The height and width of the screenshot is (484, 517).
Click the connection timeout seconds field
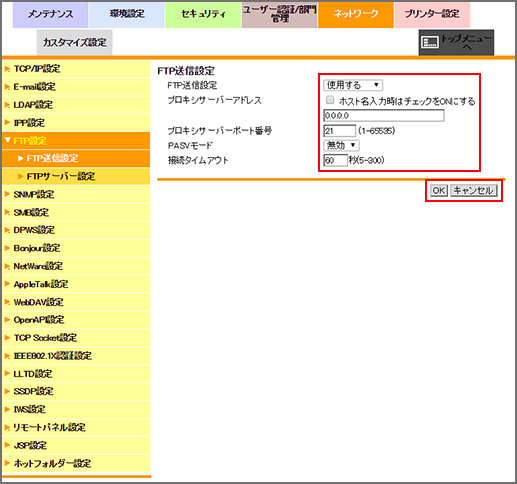(335, 160)
